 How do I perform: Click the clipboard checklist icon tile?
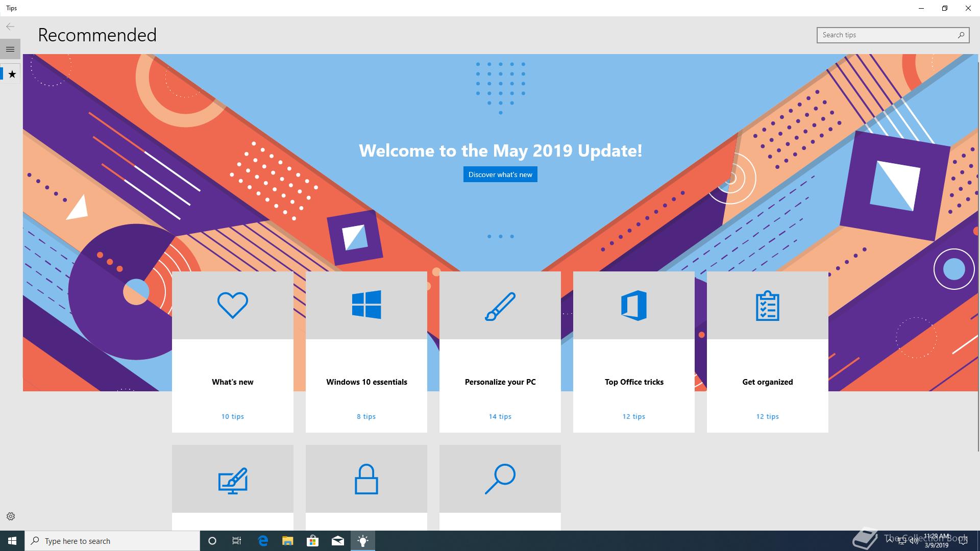(767, 306)
